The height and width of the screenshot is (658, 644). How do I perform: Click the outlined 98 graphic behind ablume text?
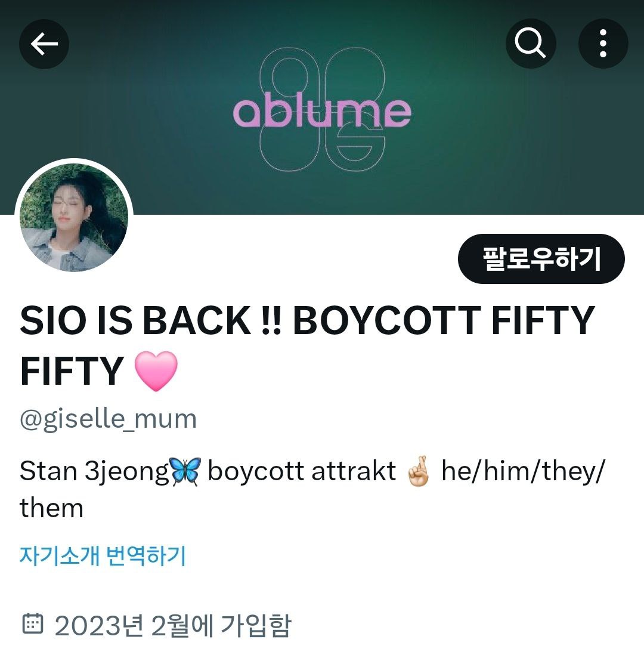322,110
